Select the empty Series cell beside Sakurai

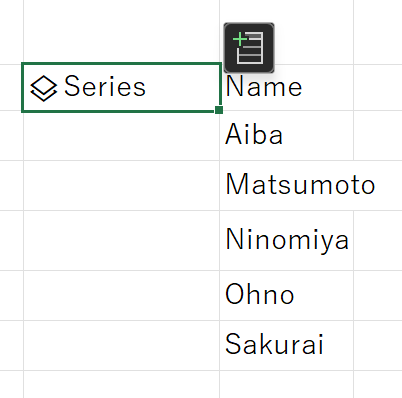pos(122,345)
